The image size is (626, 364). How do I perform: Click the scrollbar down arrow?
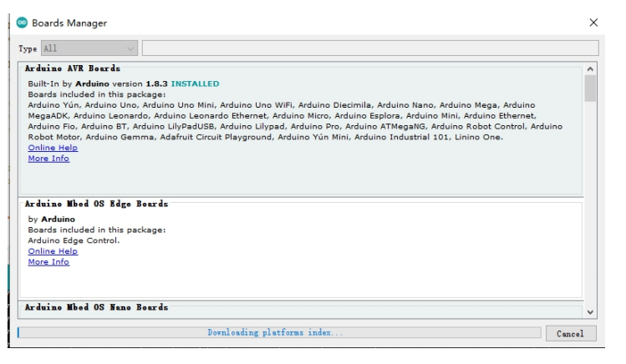pos(591,311)
